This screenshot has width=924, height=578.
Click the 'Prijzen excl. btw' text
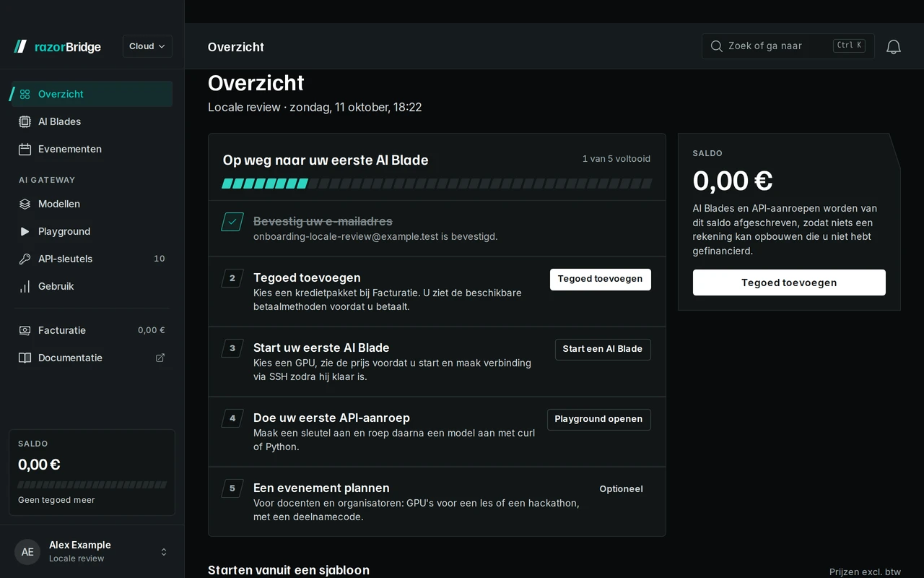865,572
